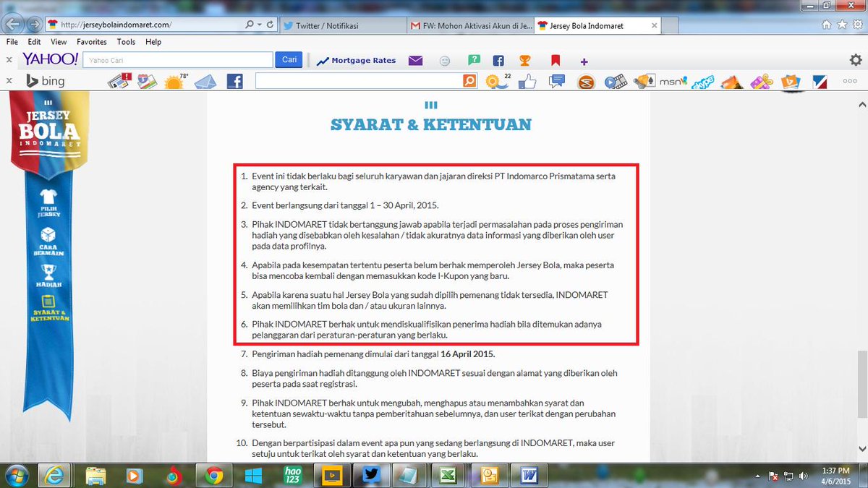The image size is (868, 488).
Task: Click the green question mark toolbar icon
Action: tap(474, 60)
